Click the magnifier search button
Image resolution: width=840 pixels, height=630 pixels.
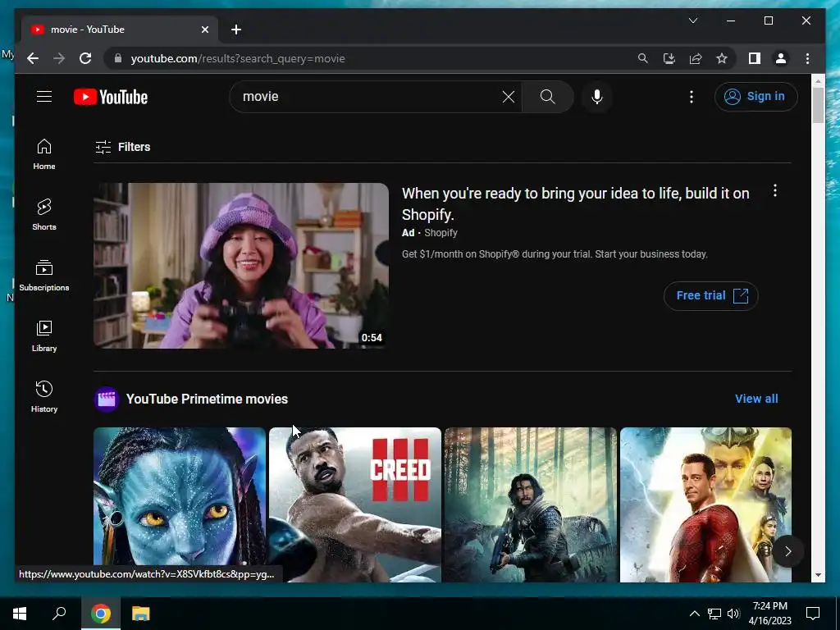click(547, 97)
